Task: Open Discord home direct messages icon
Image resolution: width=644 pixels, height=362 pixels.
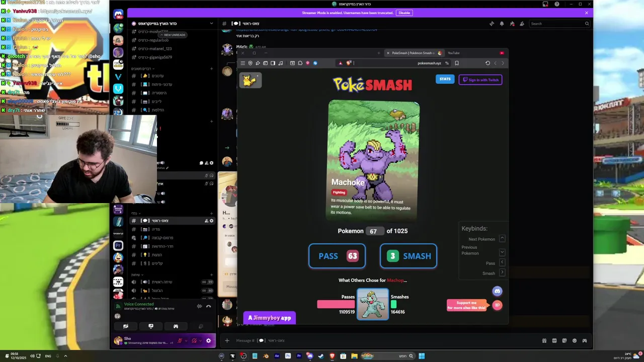Action: coord(118,15)
